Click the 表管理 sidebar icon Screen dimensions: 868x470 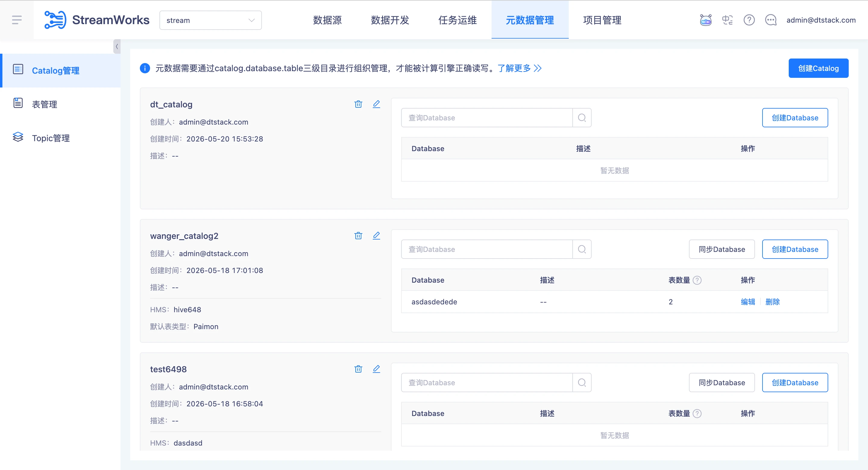coord(18,103)
